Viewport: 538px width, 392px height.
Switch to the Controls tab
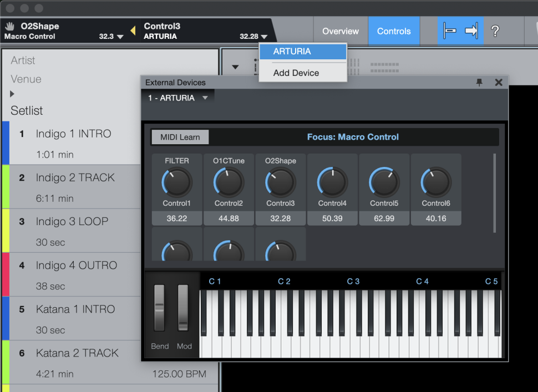[394, 31]
